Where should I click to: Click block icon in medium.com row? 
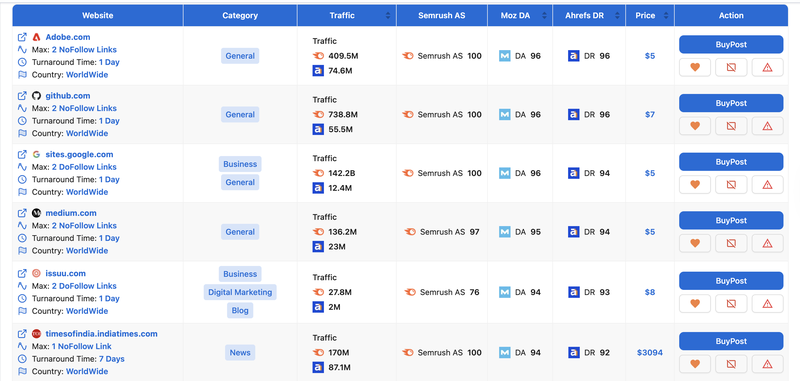(731, 243)
